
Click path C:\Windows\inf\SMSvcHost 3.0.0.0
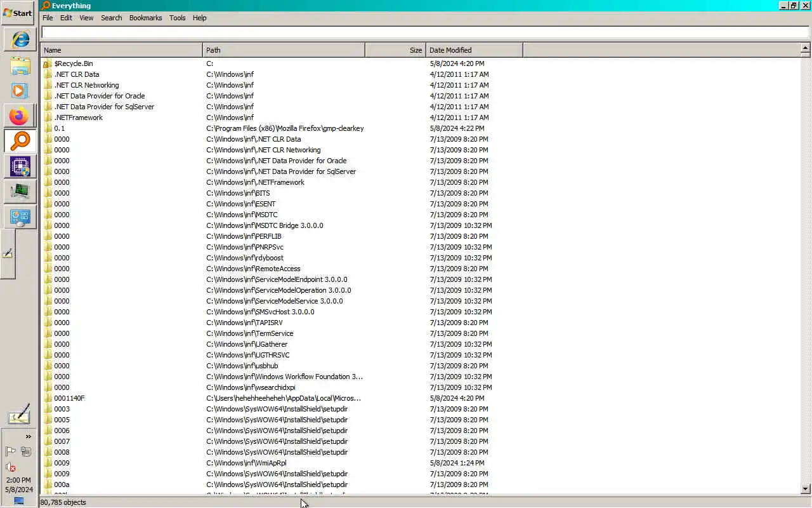click(260, 312)
